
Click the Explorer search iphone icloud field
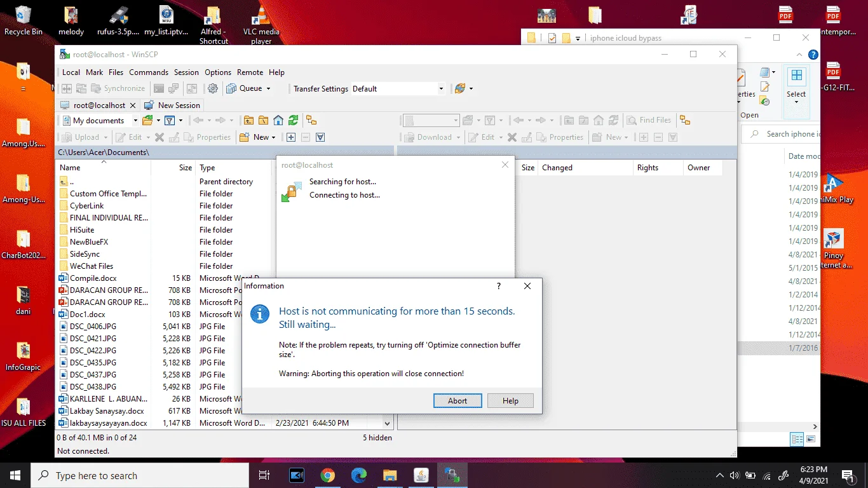[781, 134]
